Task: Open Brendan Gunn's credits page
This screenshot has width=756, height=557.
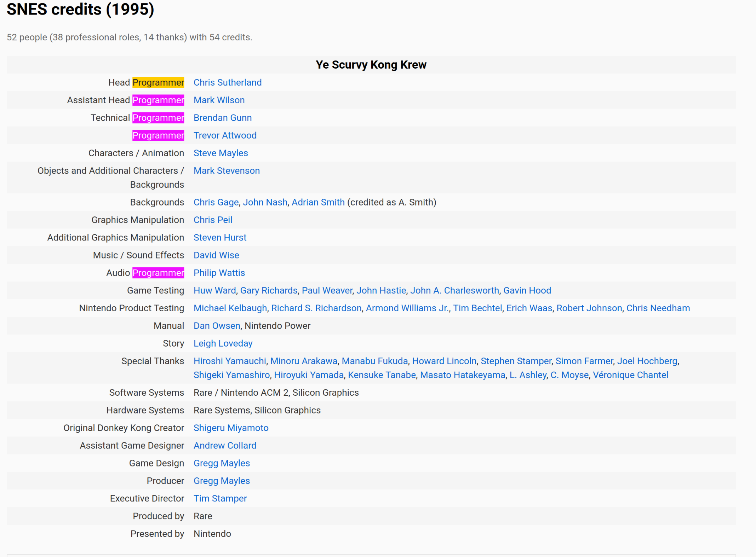Action: click(222, 118)
